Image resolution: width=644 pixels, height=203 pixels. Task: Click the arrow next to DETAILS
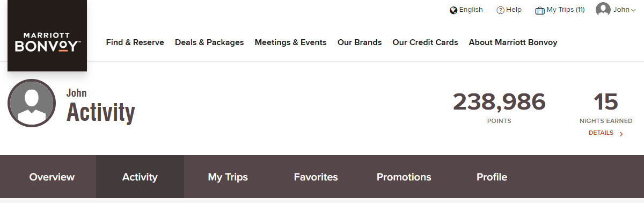tap(621, 134)
